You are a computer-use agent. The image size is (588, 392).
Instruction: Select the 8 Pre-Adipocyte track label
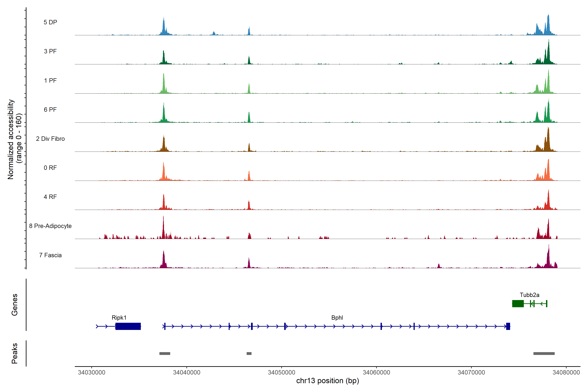(50, 226)
